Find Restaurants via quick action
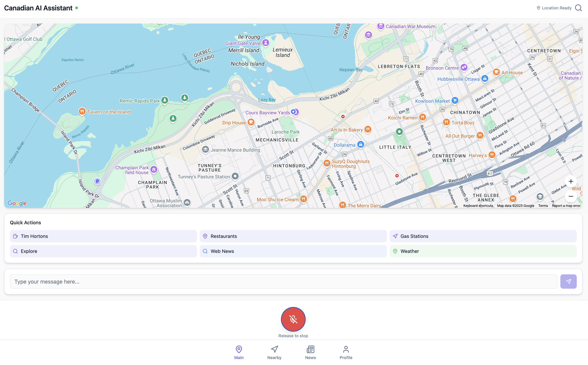 293,236
